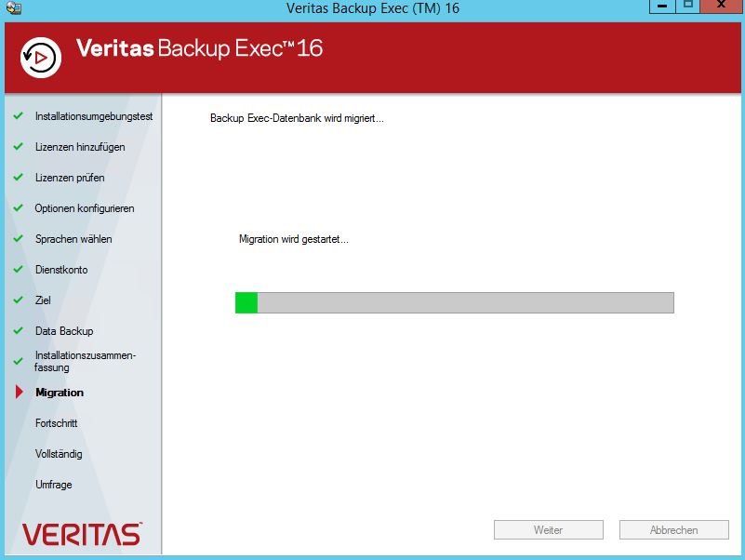Select the Optionen konfigurieren step

85,208
